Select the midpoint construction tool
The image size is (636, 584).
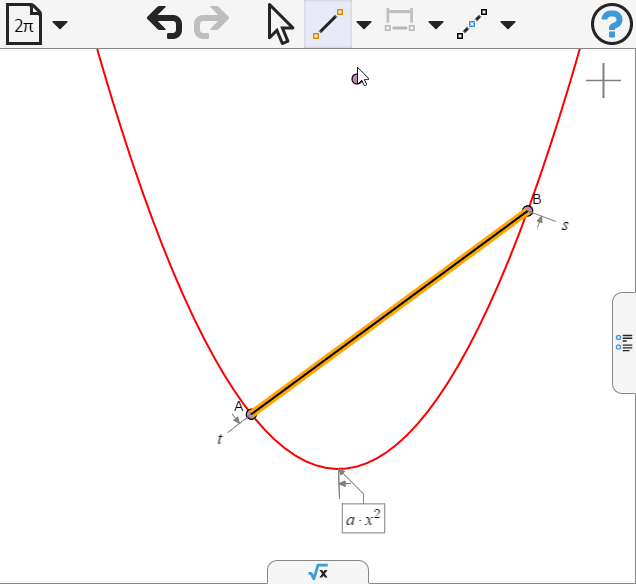(472, 24)
